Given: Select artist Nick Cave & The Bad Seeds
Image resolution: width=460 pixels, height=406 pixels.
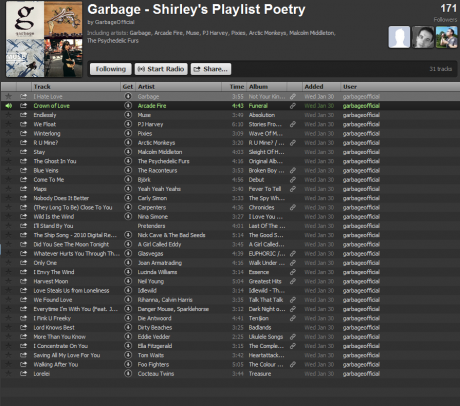Looking at the screenshot, I should coord(171,235).
